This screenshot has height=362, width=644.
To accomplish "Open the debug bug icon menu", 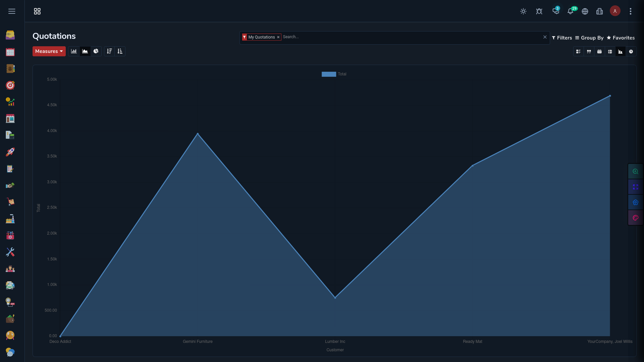I will coord(539,11).
